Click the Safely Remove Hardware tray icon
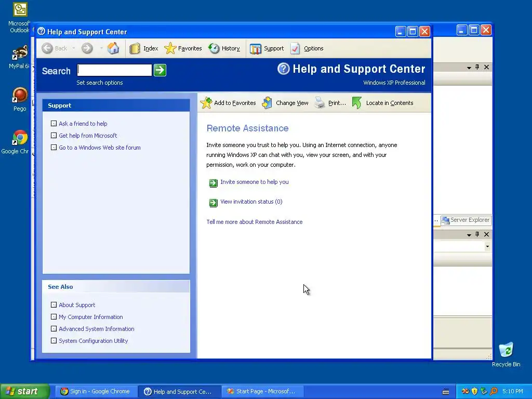Image resolution: width=532 pixels, height=399 pixels. [484, 391]
